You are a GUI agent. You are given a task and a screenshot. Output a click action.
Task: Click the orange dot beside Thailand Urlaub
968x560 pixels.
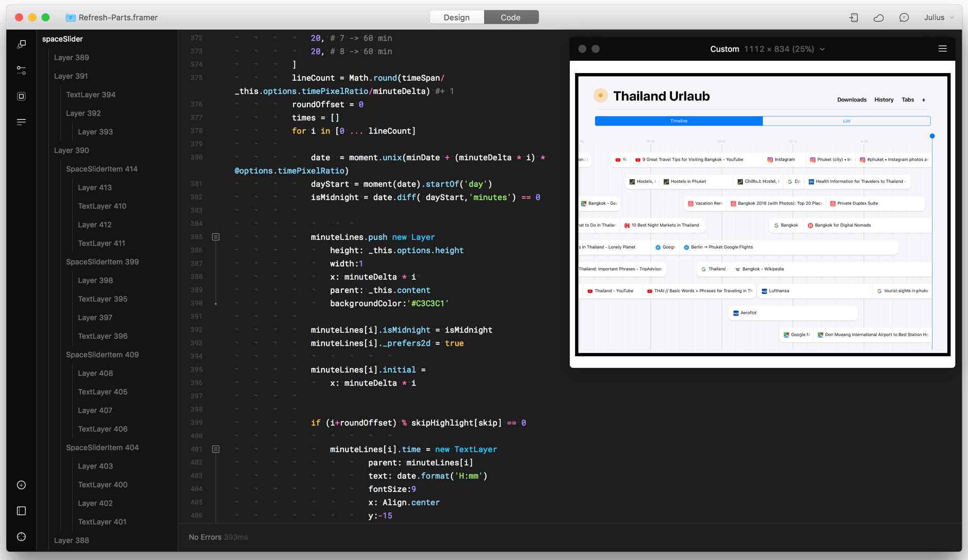pyautogui.click(x=600, y=95)
